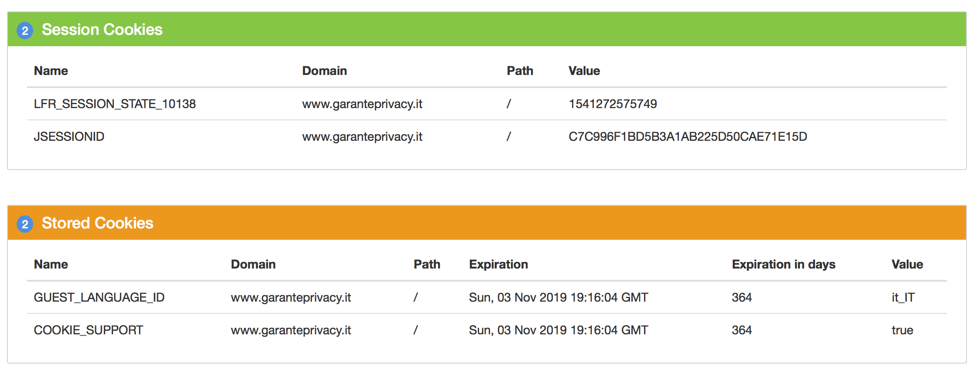The image size is (980, 374).
Task: Click the Stored Cookies count badge
Action: [25, 224]
